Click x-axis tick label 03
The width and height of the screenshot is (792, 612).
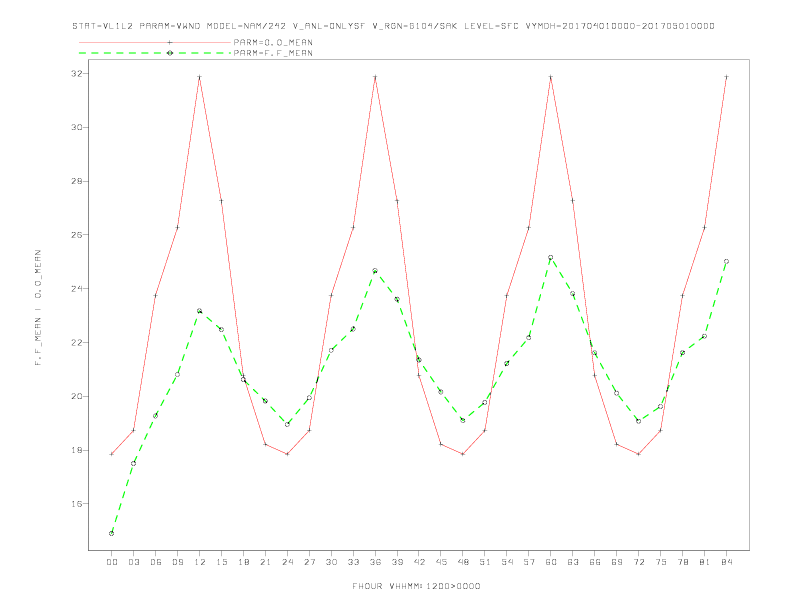133,562
